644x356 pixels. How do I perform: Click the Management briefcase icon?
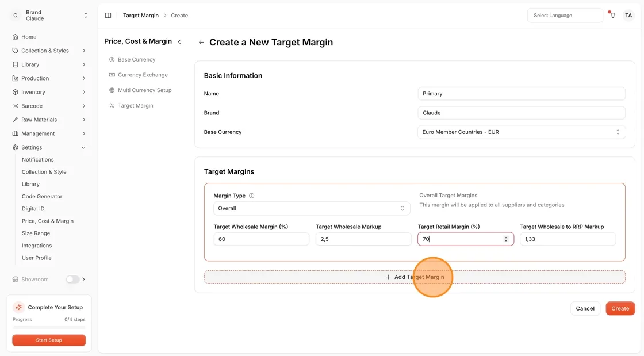(15, 133)
